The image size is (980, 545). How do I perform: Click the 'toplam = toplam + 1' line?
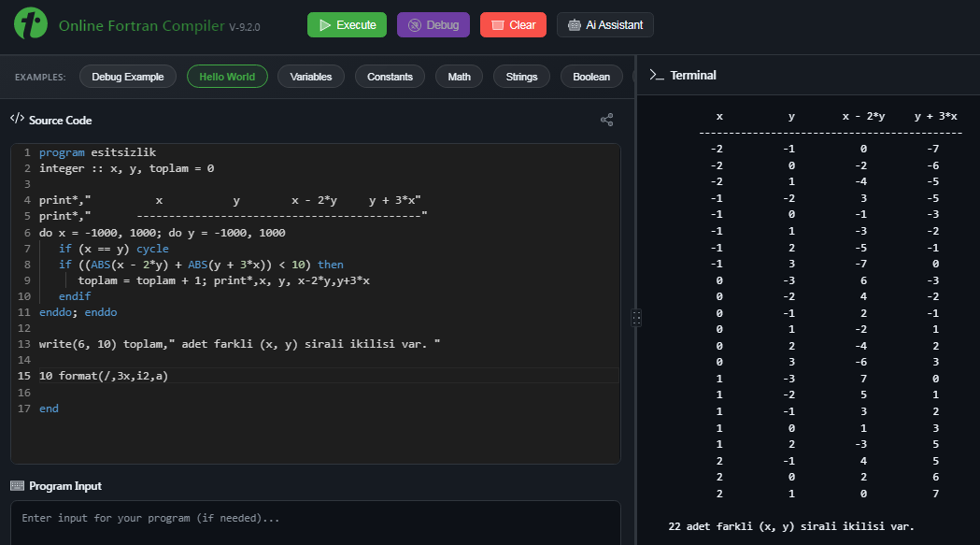pos(224,280)
